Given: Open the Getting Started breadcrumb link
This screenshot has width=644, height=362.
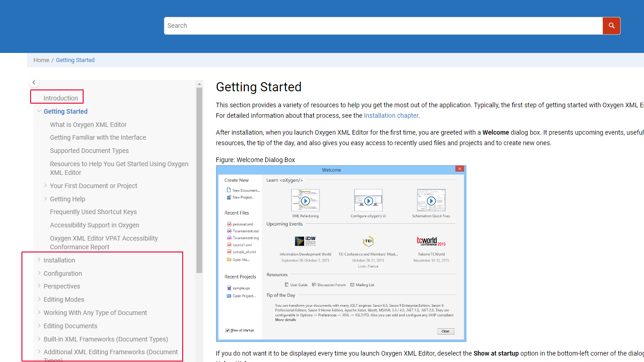Looking at the screenshot, I should coord(75,60).
